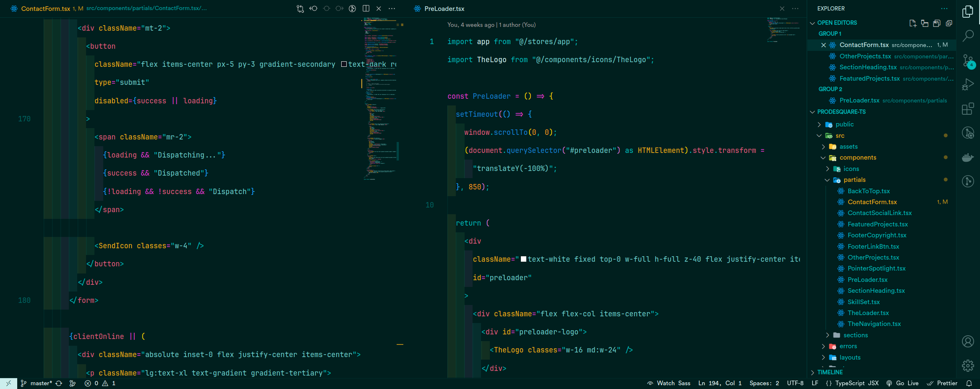The height and width of the screenshot is (389, 980).
Task: Open FeaturedProjects.tsx from Open Editors
Action: pos(881,79)
